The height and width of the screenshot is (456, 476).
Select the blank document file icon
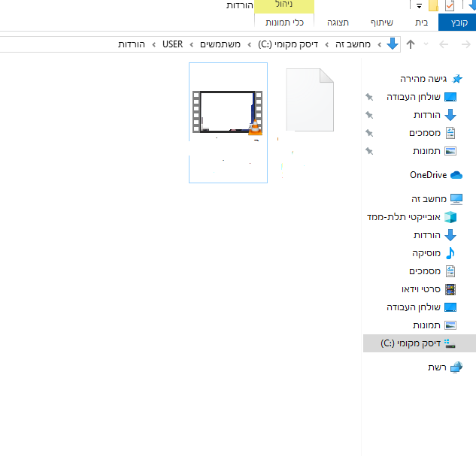(x=310, y=100)
